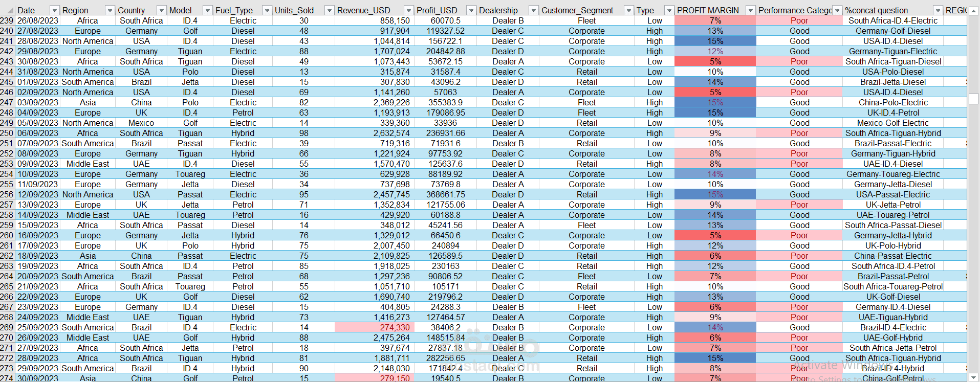Select the units sold cell 95
This screenshot has height=382, width=980.
(x=304, y=194)
